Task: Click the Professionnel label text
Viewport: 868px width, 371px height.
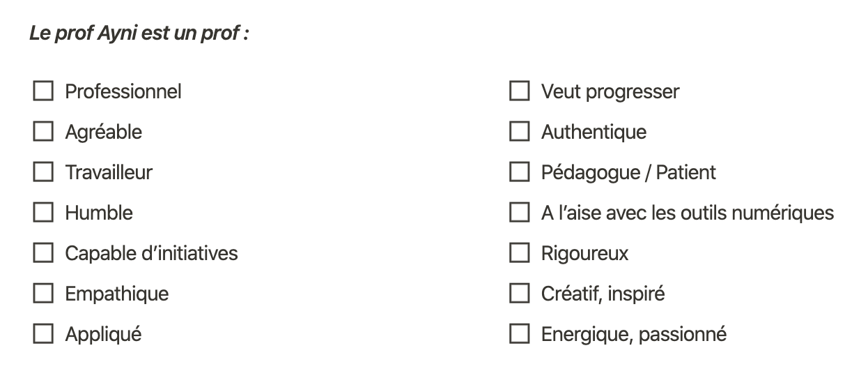Action: coord(123,91)
